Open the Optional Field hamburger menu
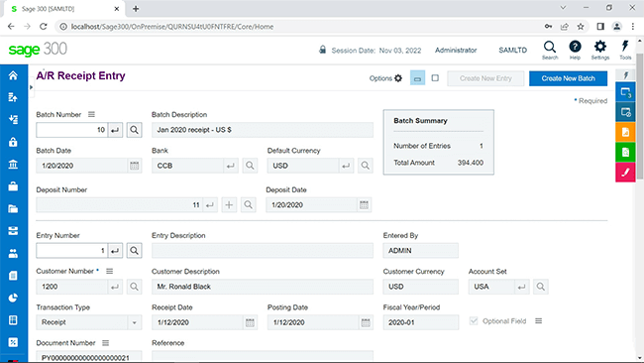The image size is (644, 363). (x=538, y=320)
